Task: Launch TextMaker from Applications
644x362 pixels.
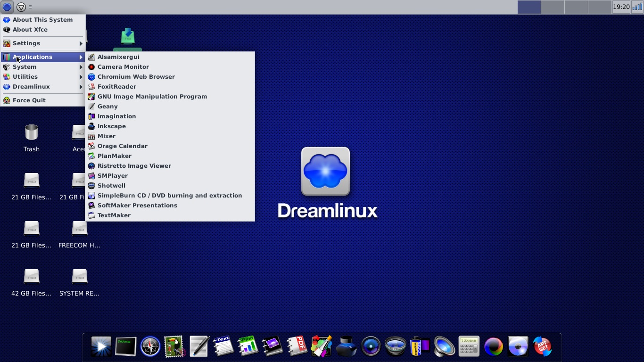Action: tap(170, 215)
